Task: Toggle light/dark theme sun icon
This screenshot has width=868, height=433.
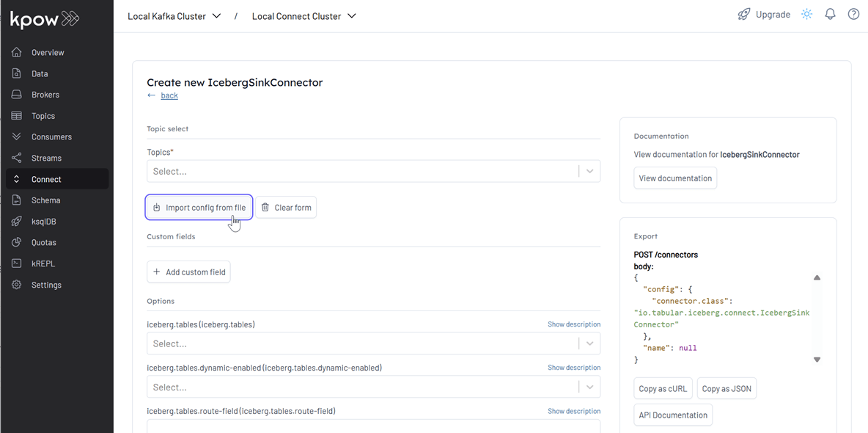Action: pyautogui.click(x=806, y=15)
